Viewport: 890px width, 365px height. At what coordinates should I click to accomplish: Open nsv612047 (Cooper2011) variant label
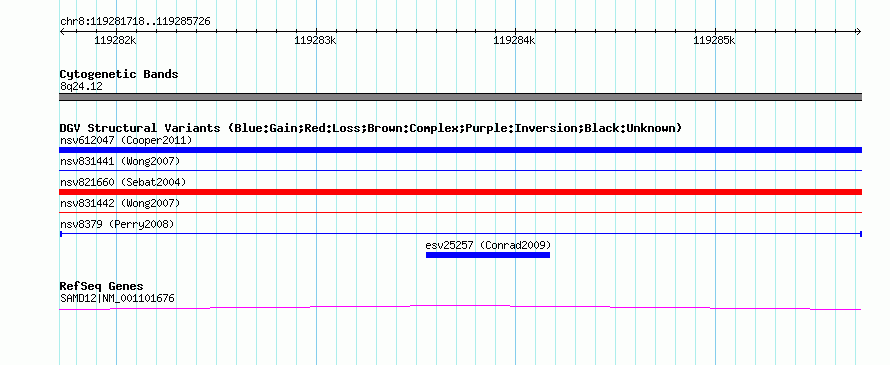[126, 140]
